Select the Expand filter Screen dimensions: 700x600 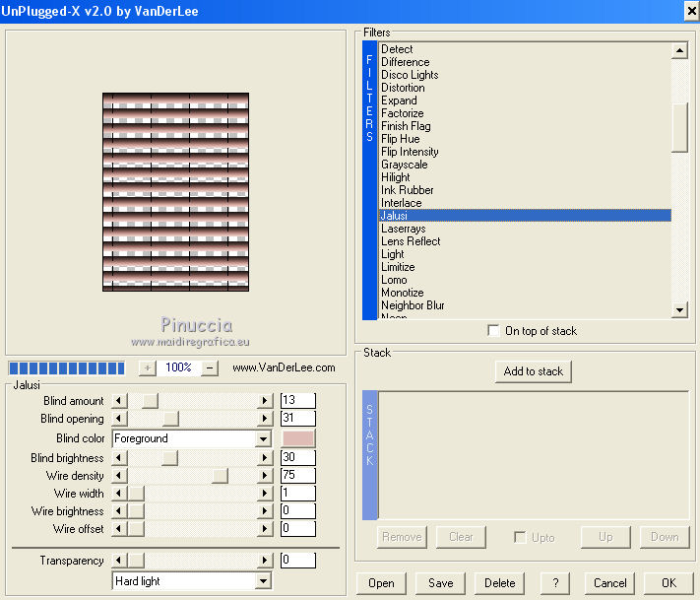(525, 100)
